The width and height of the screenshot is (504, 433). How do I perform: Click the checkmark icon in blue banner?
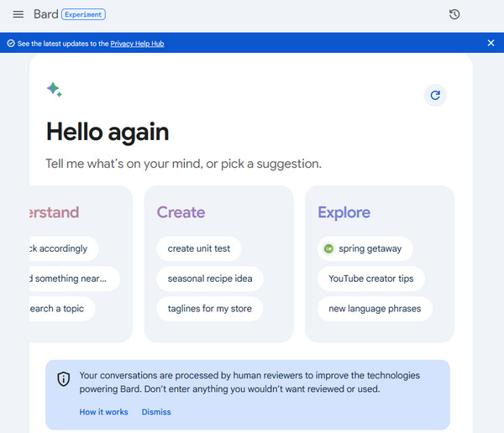pyautogui.click(x=11, y=44)
